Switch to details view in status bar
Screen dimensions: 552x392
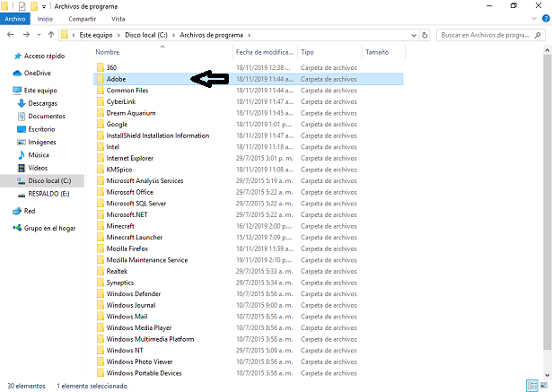click(532, 386)
